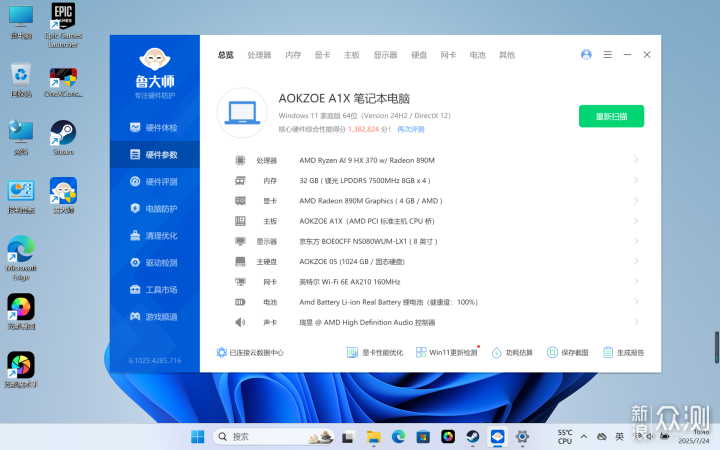Click the 网卡 row icon
The width and height of the screenshot is (720, 450).
click(240, 281)
